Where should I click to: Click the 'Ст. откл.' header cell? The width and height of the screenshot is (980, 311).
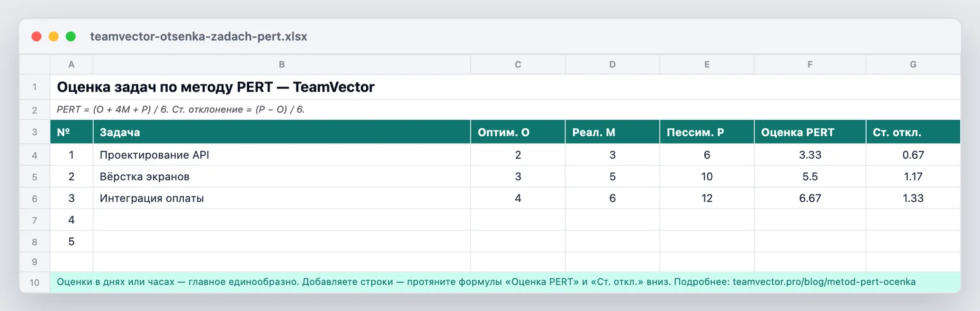[x=913, y=132]
